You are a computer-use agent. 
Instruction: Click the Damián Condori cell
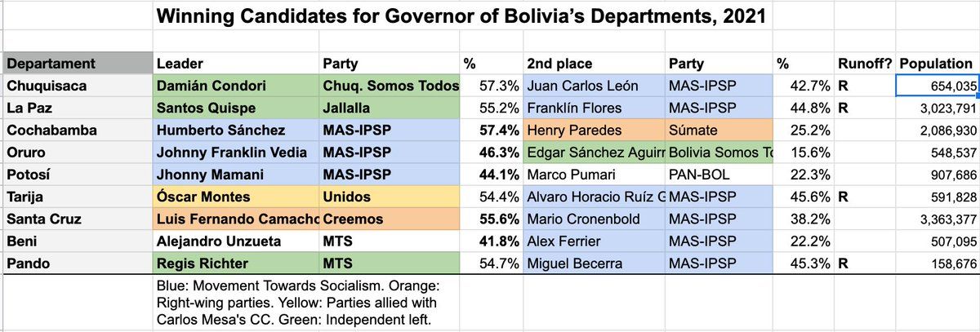236,86
